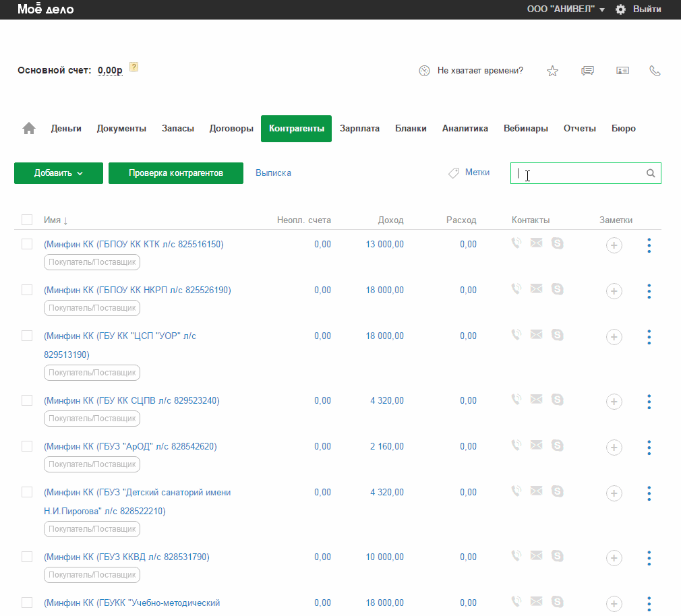Expand the Добавить dropdown button

59,173
